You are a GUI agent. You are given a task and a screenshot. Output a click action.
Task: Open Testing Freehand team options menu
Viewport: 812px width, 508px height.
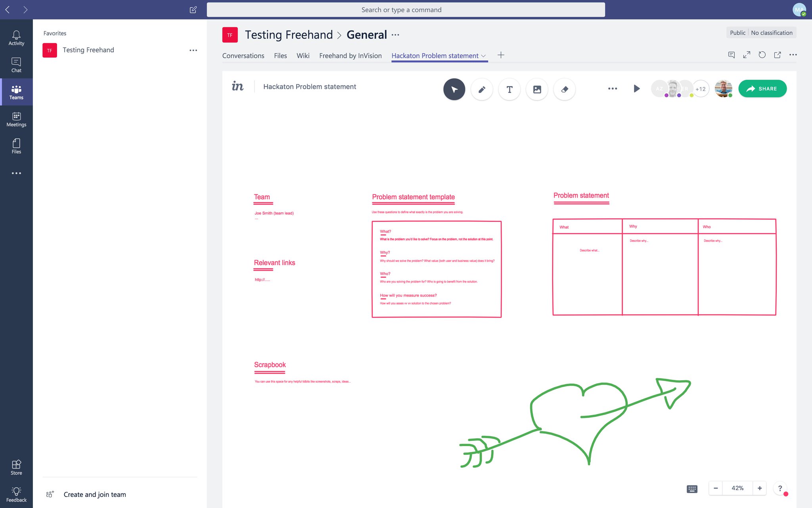[193, 50]
